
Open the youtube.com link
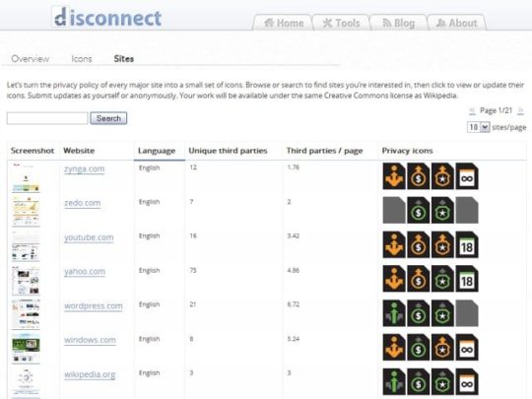(89, 237)
